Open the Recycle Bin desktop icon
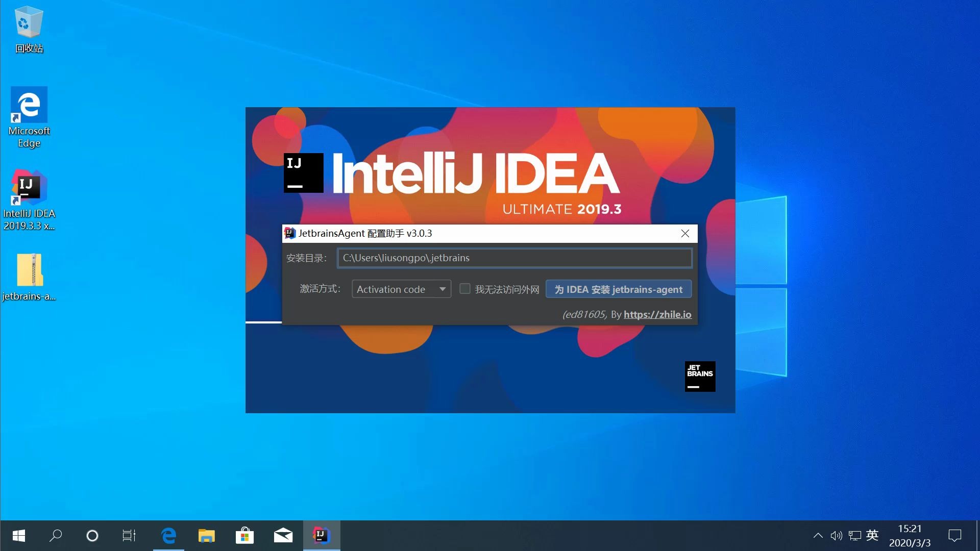 pos(29,30)
